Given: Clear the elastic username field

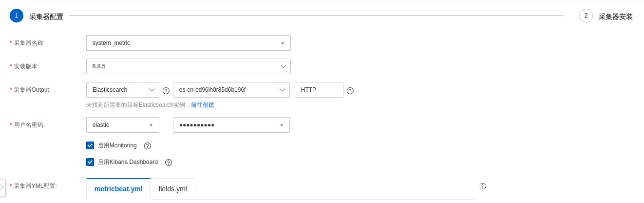Looking at the screenshot, I should (x=151, y=125).
